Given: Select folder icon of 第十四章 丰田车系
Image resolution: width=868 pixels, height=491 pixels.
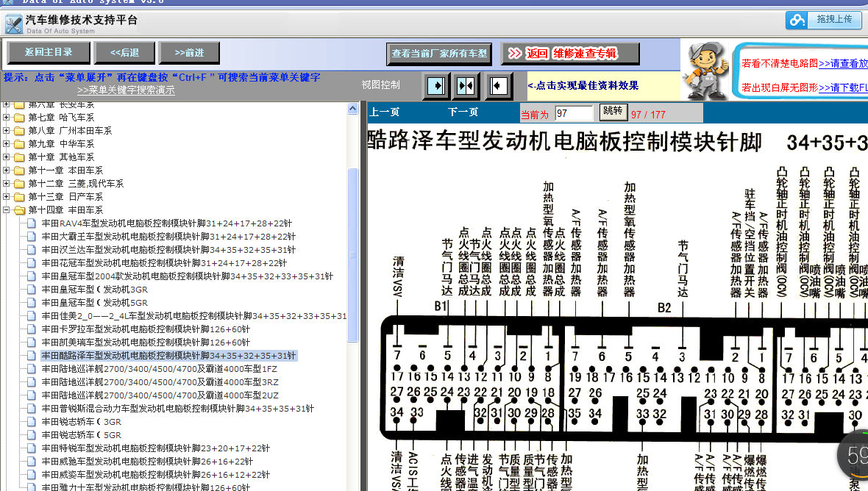Looking at the screenshot, I should coord(19,210).
